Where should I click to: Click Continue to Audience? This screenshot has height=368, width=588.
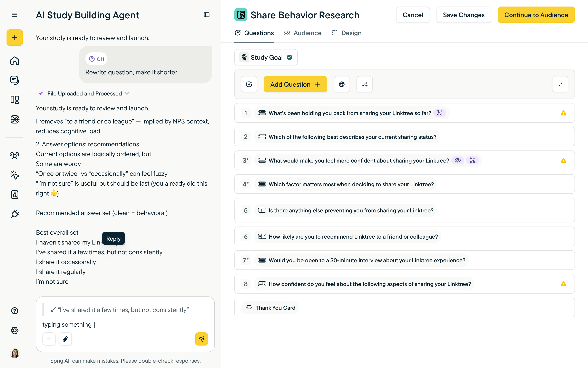[x=536, y=15]
